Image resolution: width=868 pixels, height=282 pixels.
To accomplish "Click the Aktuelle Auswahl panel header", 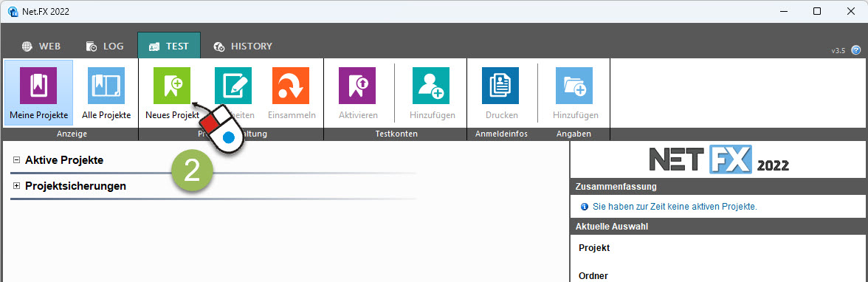I will pos(719,226).
